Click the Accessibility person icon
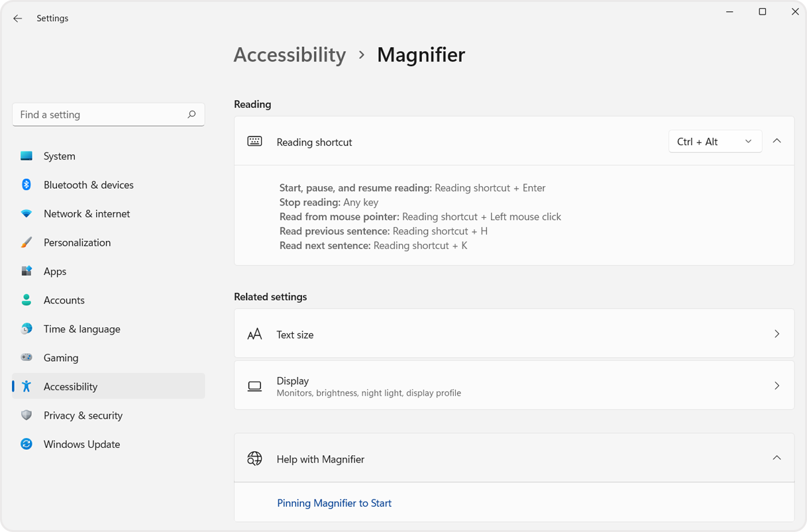 [x=26, y=386]
